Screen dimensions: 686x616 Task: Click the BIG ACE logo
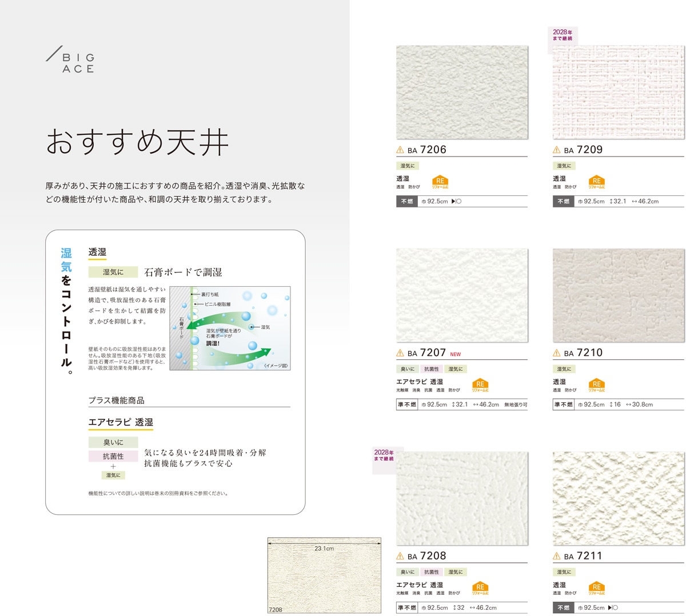[70, 62]
